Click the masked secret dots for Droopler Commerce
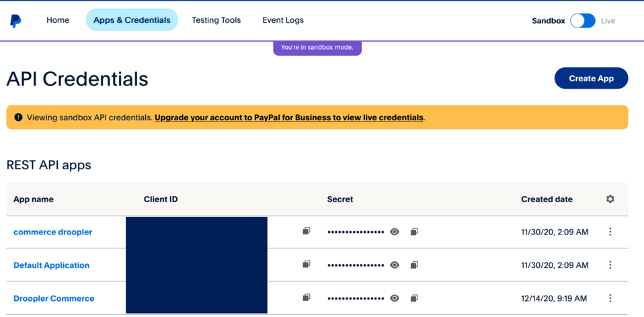The width and height of the screenshot is (644, 317). pyautogui.click(x=356, y=299)
